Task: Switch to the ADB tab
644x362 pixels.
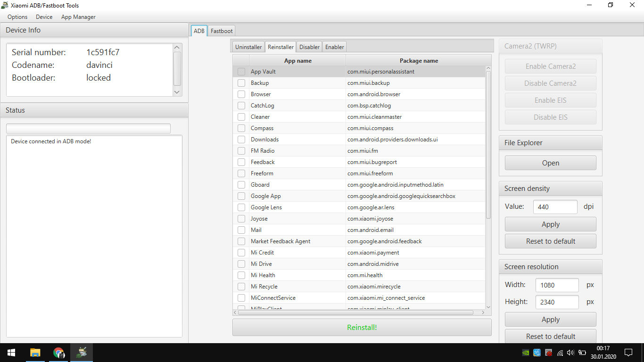Action: [x=199, y=31]
